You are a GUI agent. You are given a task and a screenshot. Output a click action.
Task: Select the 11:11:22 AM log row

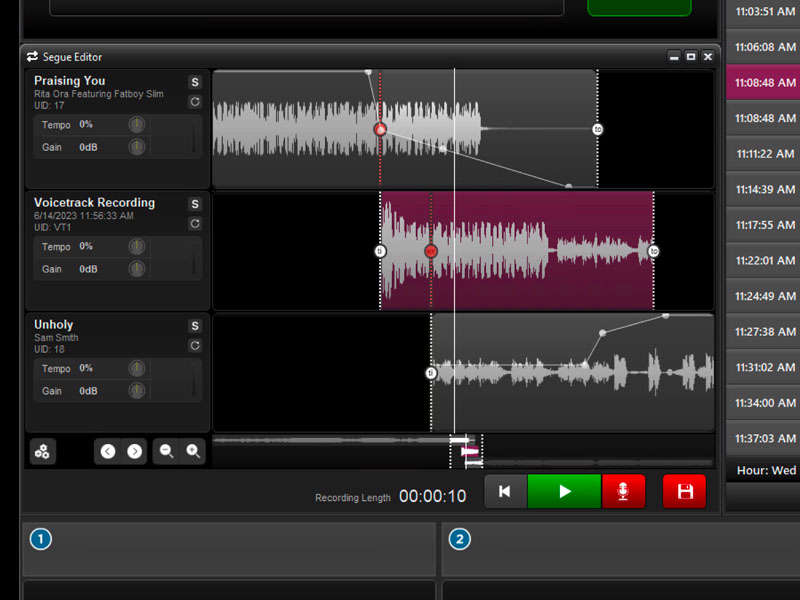click(763, 154)
